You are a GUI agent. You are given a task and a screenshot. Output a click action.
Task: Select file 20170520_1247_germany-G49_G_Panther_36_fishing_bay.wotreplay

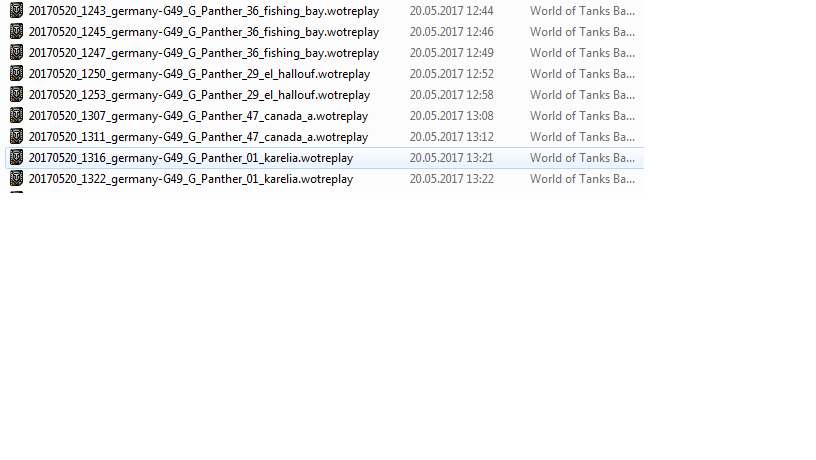point(204,53)
